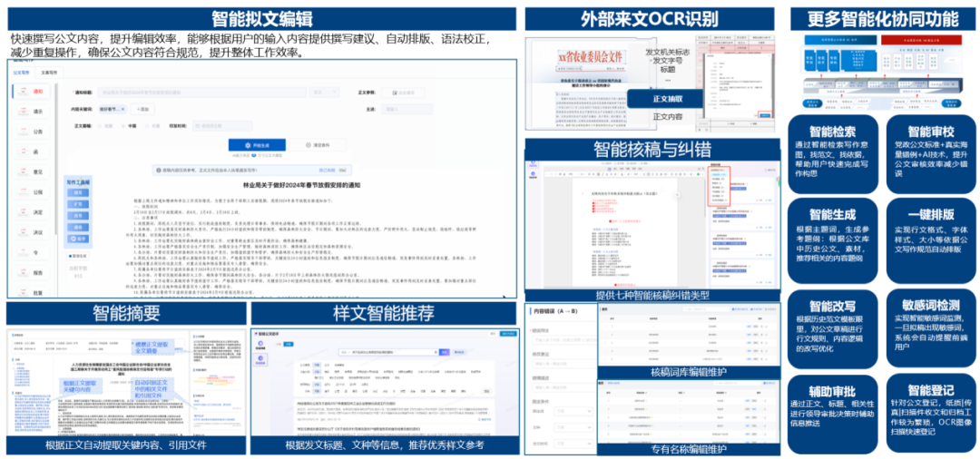
Task: Select the 智能改写 feature card
Action: 833,328
